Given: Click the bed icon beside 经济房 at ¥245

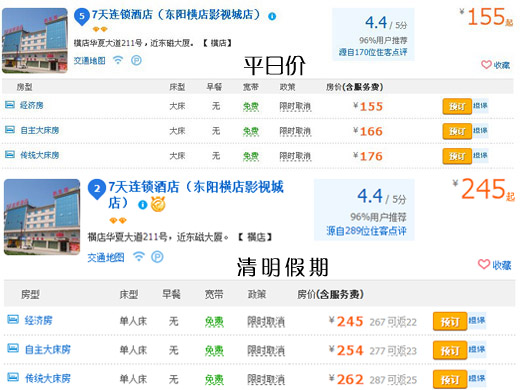Looking at the screenshot, I should (x=13, y=319).
